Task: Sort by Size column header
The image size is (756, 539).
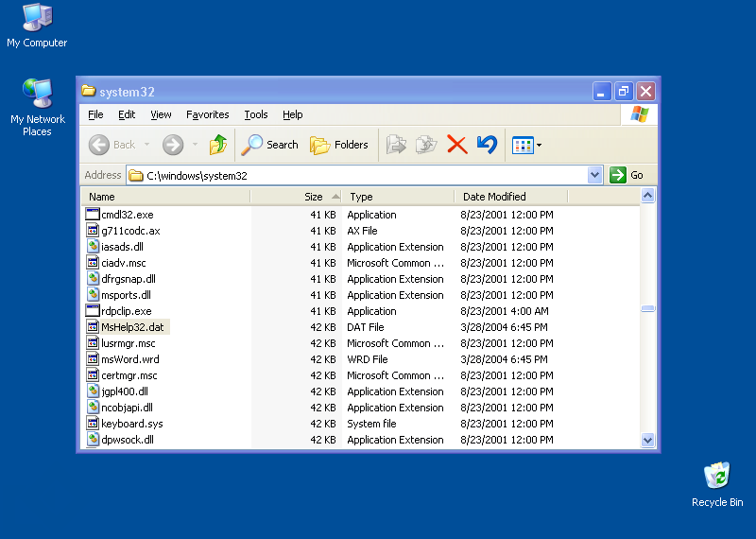Action: point(296,197)
